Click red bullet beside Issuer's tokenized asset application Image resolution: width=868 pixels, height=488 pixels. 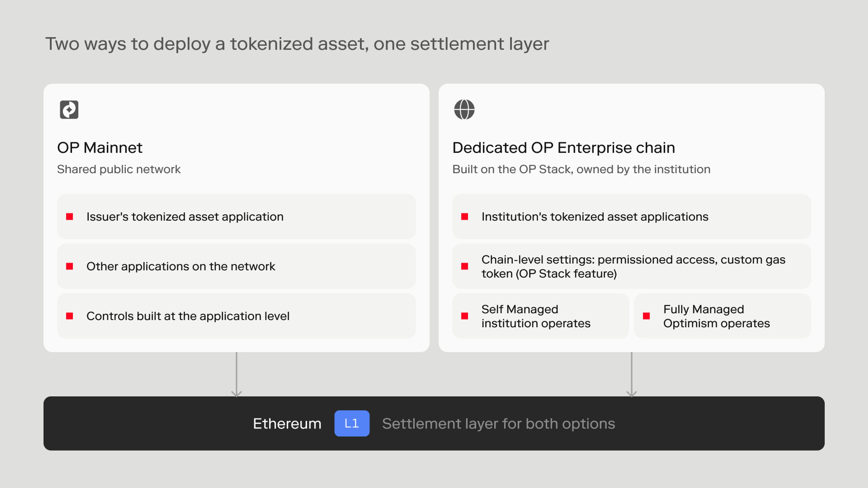(69, 217)
